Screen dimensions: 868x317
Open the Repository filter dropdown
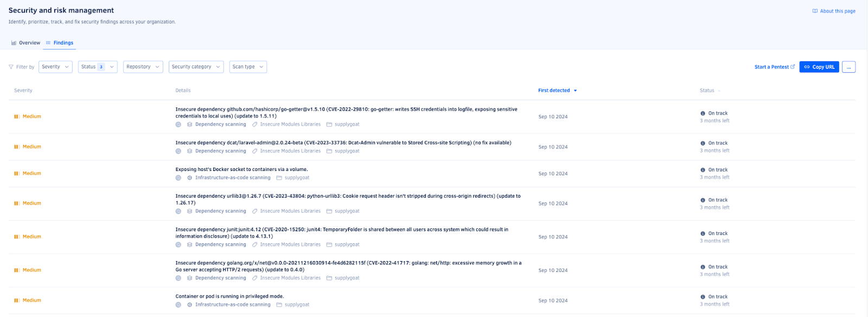click(x=143, y=67)
